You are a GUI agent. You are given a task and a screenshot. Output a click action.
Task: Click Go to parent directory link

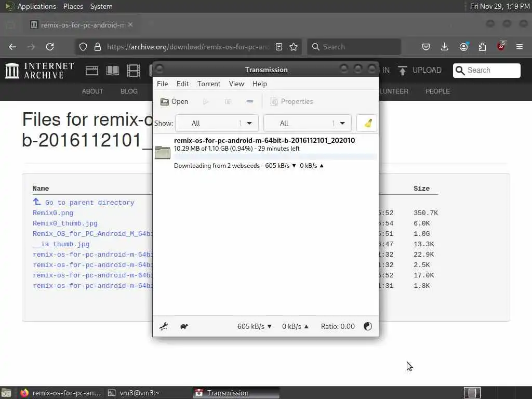(x=84, y=202)
